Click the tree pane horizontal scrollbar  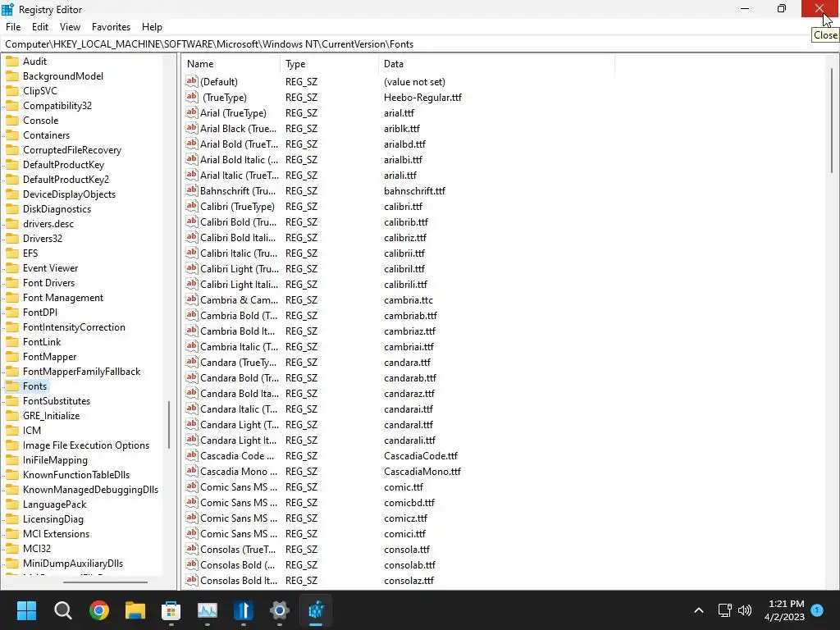105,582
